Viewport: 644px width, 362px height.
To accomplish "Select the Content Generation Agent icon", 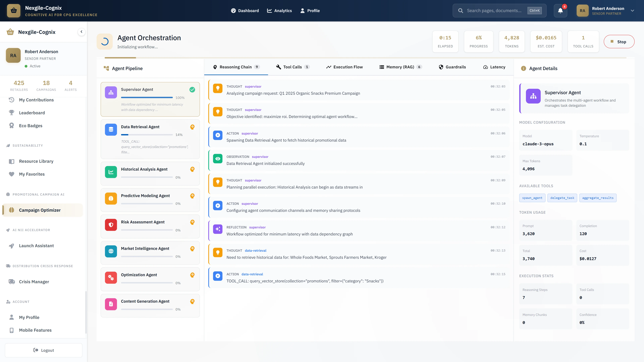I will (x=111, y=304).
